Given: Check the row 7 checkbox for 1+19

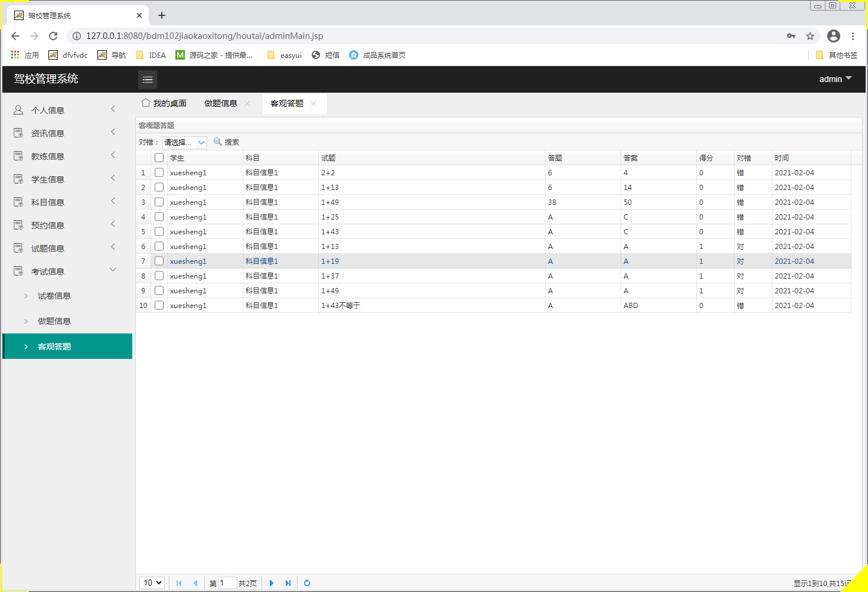Looking at the screenshot, I should pos(159,261).
